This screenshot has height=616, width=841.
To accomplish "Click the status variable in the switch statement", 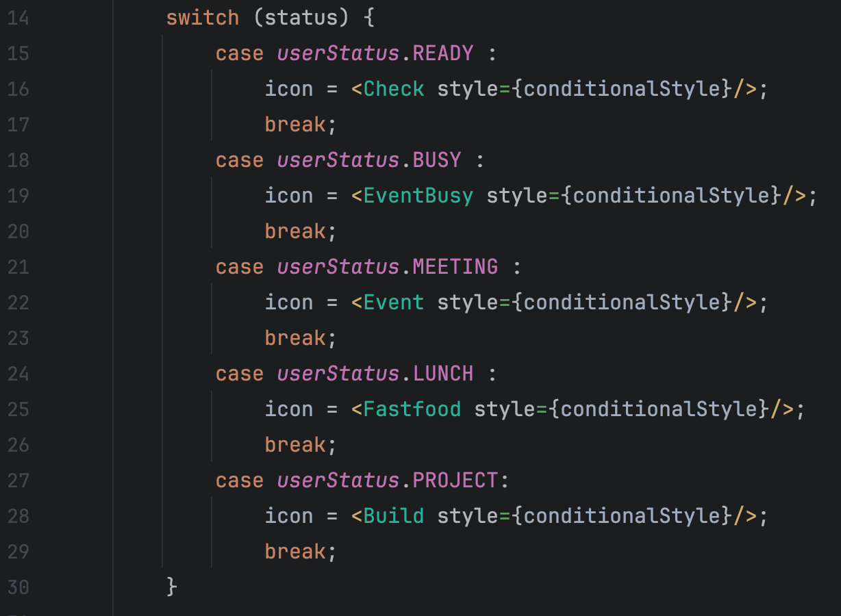I will [x=302, y=17].
